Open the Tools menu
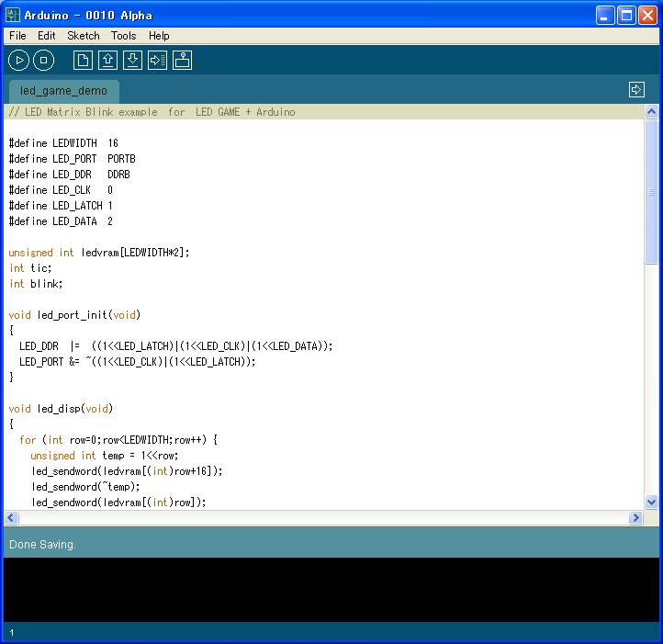 (x=123, y=36)
